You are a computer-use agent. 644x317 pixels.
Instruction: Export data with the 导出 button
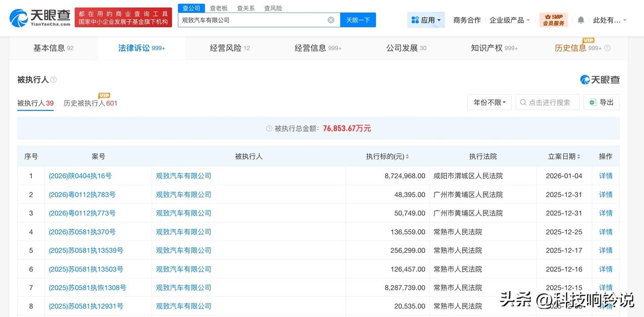(601, 102)
